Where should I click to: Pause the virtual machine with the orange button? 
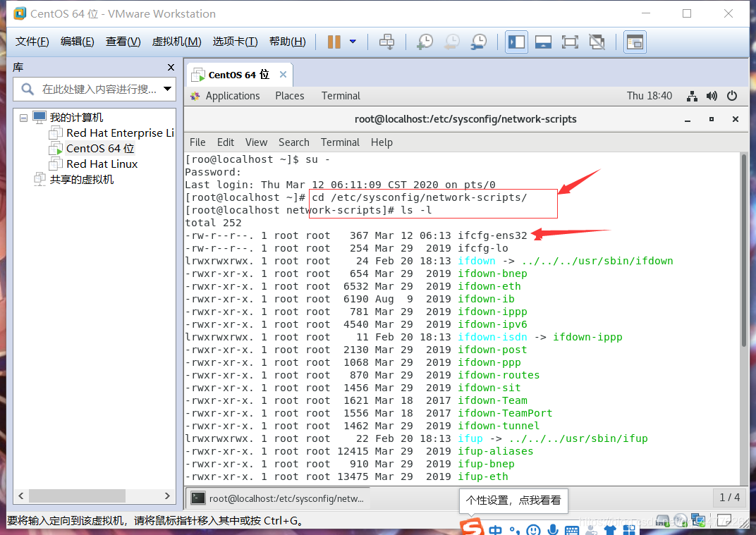click(334, 42)
